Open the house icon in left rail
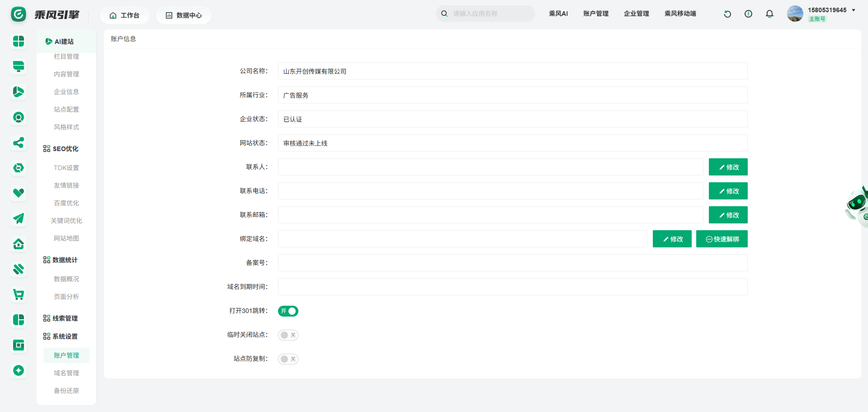Image resolution: width=868 pixels, height=412 pixels. (19, 244)
